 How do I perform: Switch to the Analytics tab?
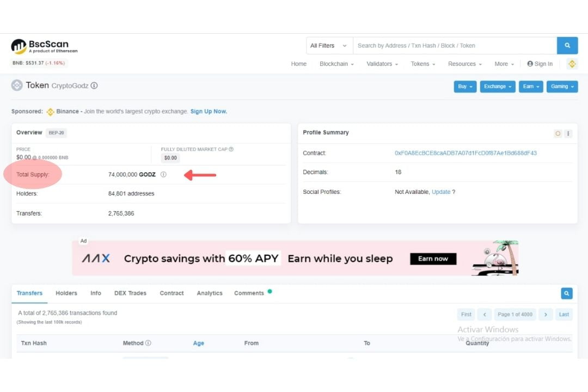click(x=210, y=293)
